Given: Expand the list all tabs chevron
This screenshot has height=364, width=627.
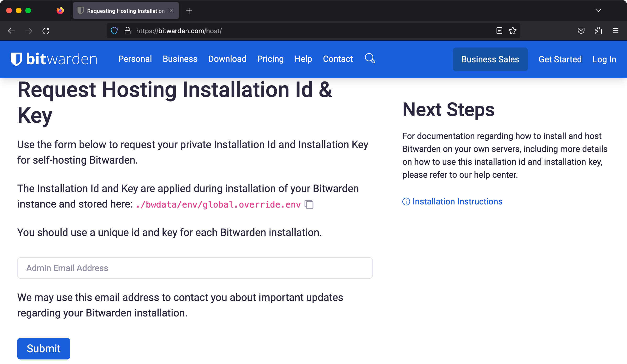Looking at the screenshot, I should (x=598, y=11).
